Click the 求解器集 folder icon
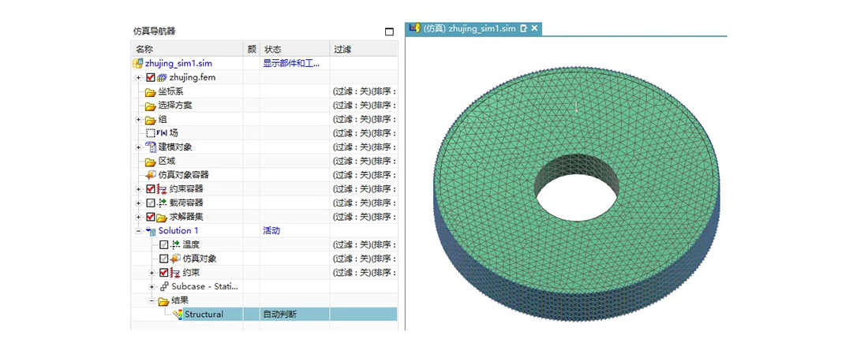The width and height of the screenshot is (868, 350). (162, 217)
